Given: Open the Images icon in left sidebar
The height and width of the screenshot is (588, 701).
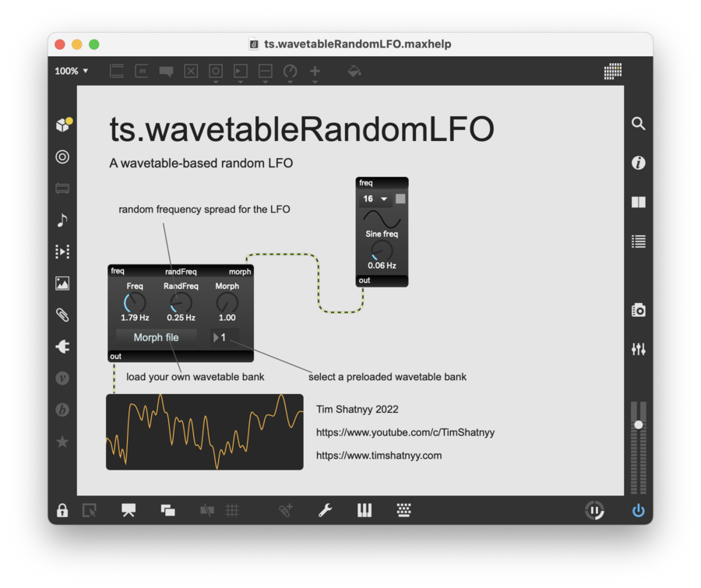Looking at the screenshot, I should click(x=62, y=283).
